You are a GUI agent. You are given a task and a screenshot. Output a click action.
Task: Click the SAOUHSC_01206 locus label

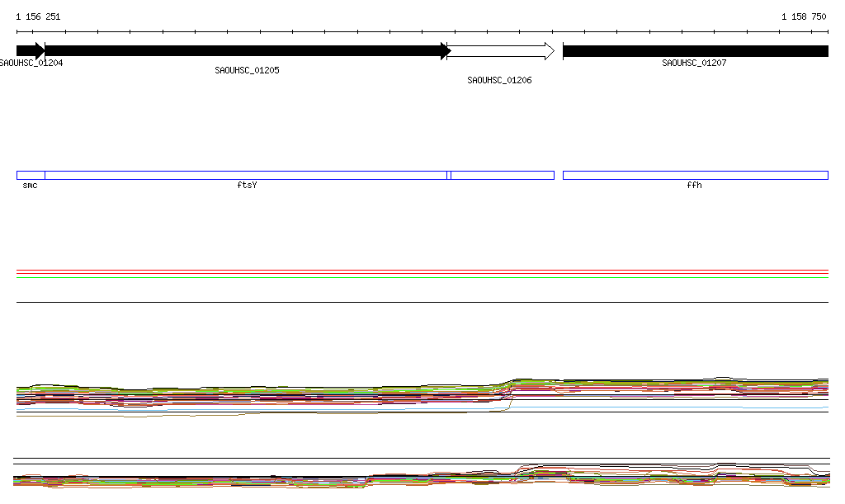click(x=499, y=81)
